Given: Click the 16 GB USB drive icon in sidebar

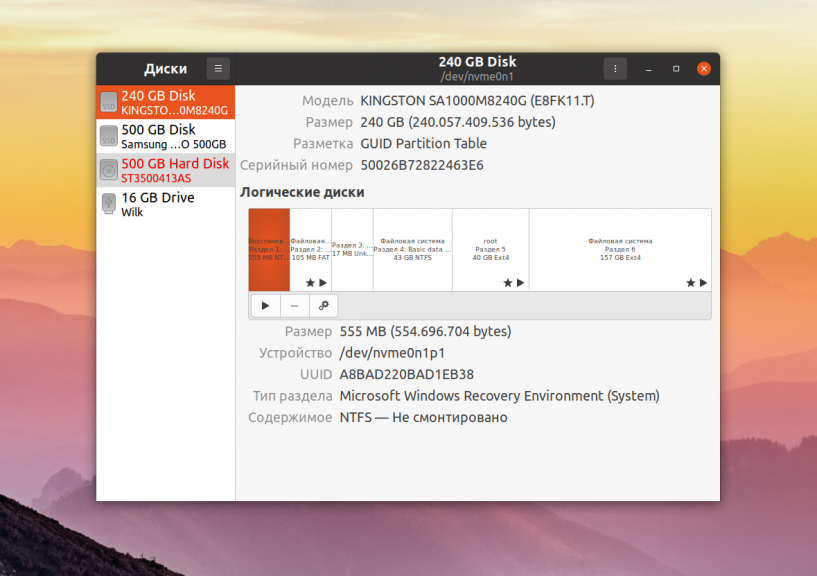Looking at the screenshot, I should [x=109, y=204].
